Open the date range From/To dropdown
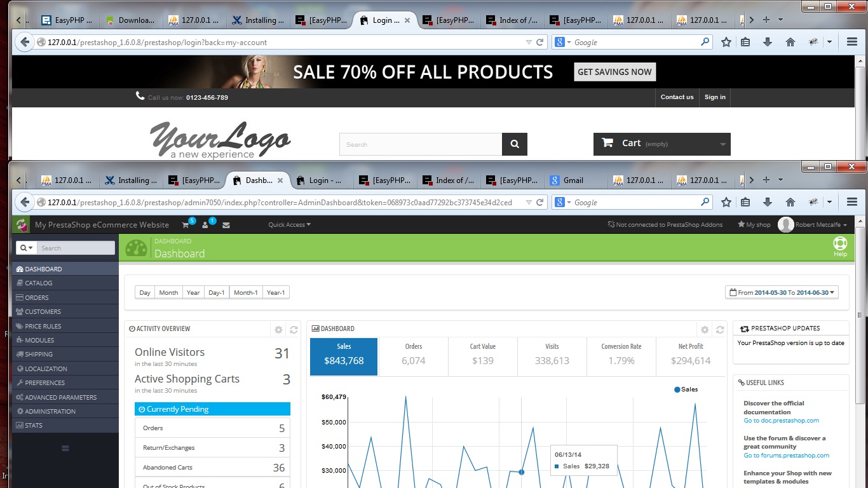868x488 pixels. (x=782, y=292)
